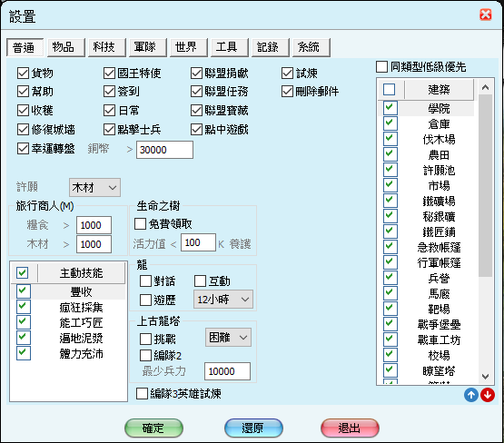
Task: Open the 許願 木材 dropdown
Action: 94,187
